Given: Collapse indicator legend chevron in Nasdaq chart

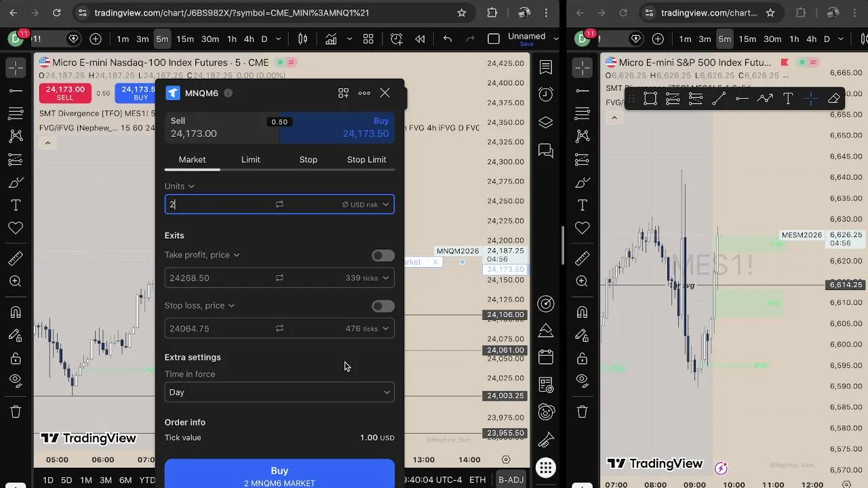Looking at the screenshot, I should [47, 143].
